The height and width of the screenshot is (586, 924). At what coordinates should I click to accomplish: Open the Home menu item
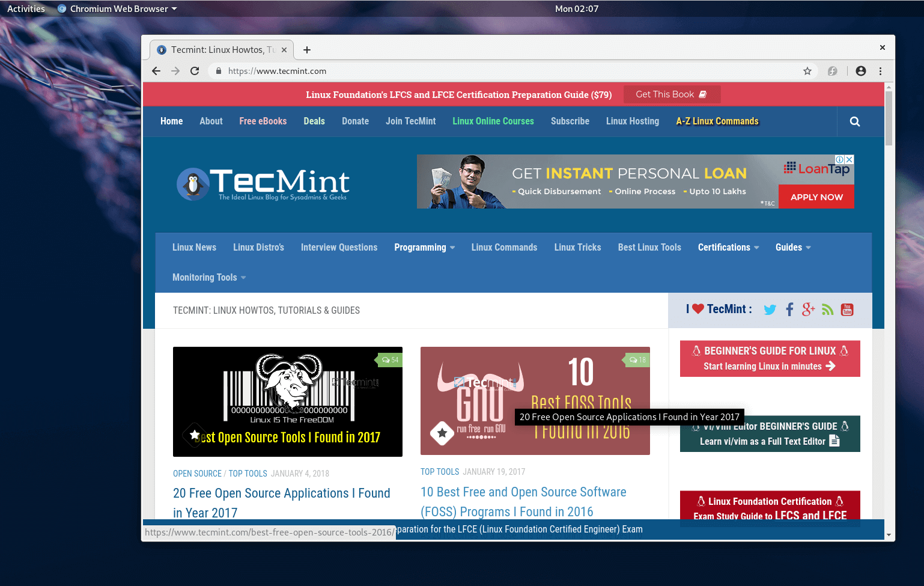click(x=171, y=121)
